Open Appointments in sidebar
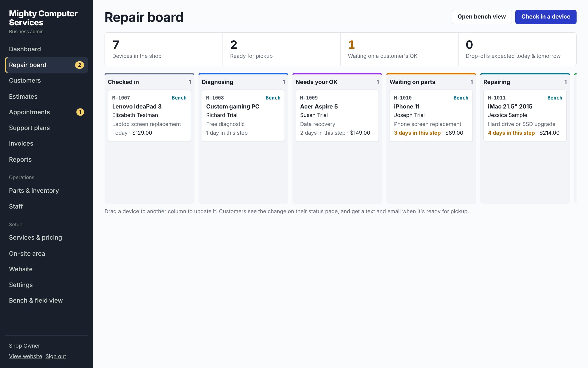 [46, 112]
